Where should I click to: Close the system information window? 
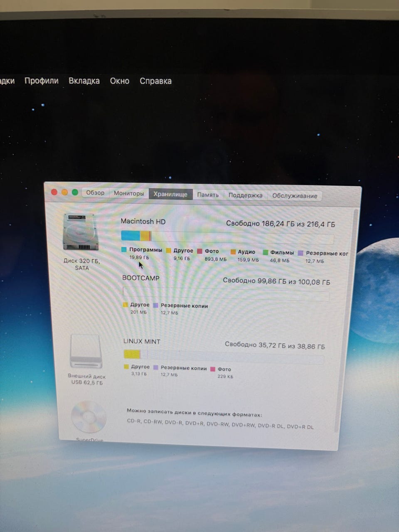54,192
